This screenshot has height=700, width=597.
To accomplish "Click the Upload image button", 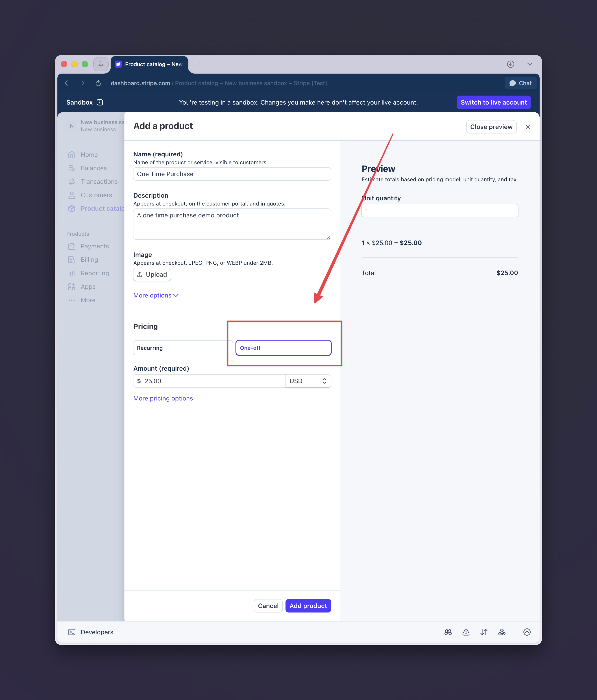I will (x=152, y=274).
